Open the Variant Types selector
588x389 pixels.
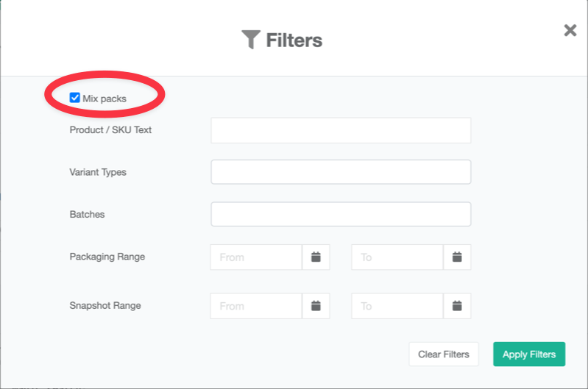click(341, 172)
